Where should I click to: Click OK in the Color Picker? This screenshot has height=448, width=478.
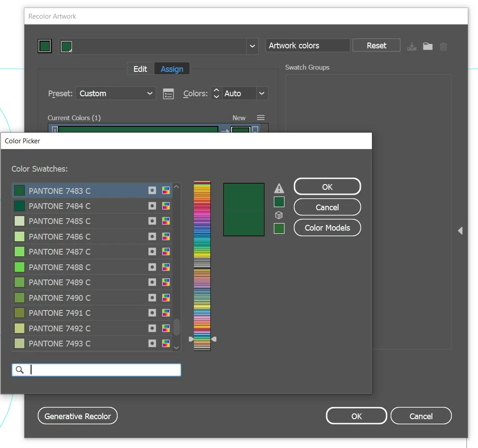pyautogui.click(x=328, y=186)
